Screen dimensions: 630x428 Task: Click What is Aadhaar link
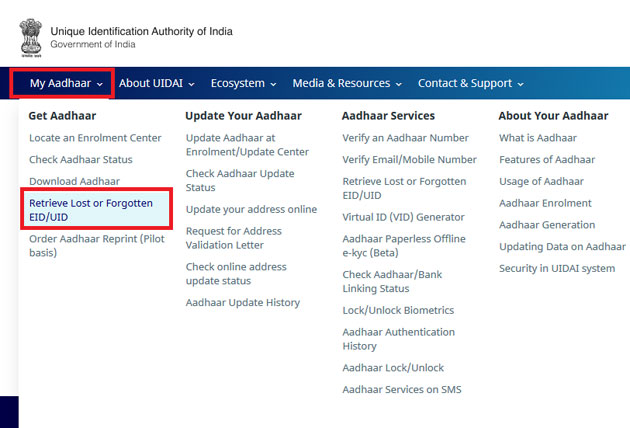pyautogui.click(x=538, y=138)
